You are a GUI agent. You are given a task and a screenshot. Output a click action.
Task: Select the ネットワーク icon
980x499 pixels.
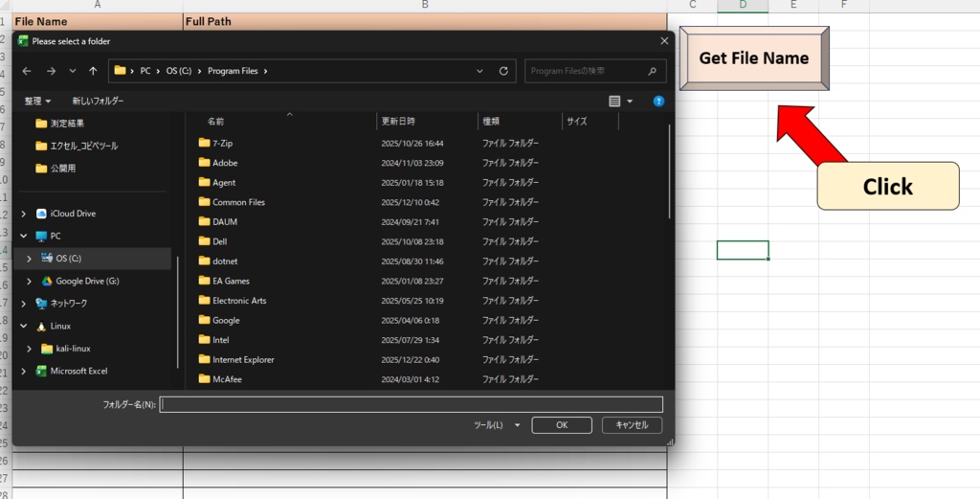click(x=41, y=304)
